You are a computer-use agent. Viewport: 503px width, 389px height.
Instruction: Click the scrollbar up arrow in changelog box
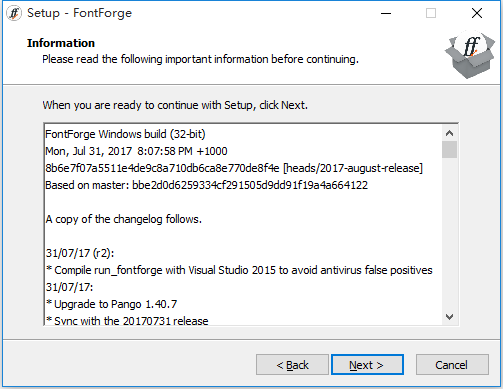449,133
